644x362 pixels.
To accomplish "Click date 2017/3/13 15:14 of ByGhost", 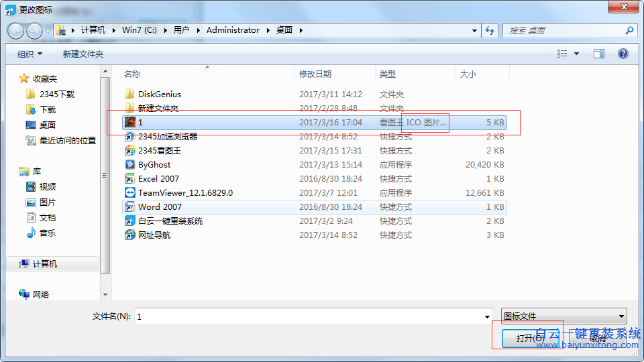I will (x=331, y=165).
